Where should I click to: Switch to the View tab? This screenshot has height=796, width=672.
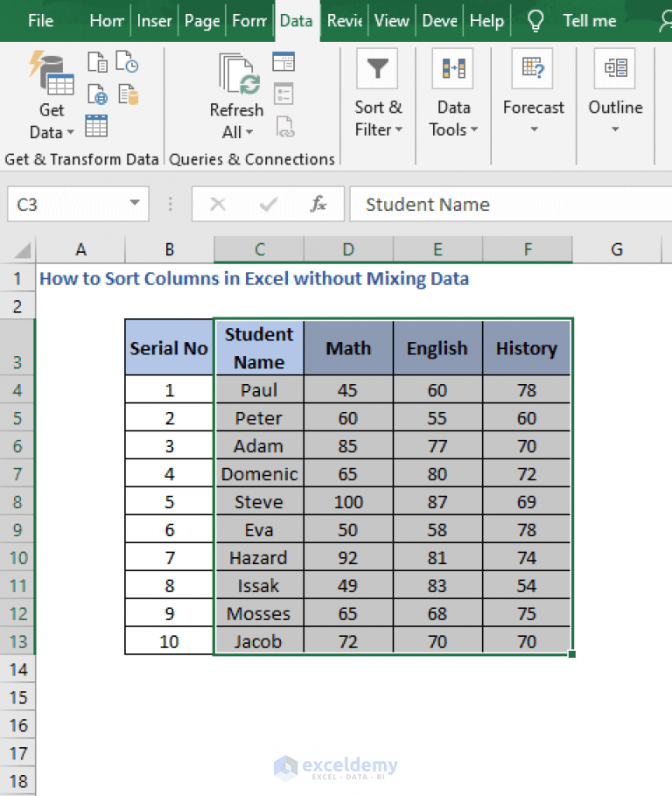tap(392, 21)
